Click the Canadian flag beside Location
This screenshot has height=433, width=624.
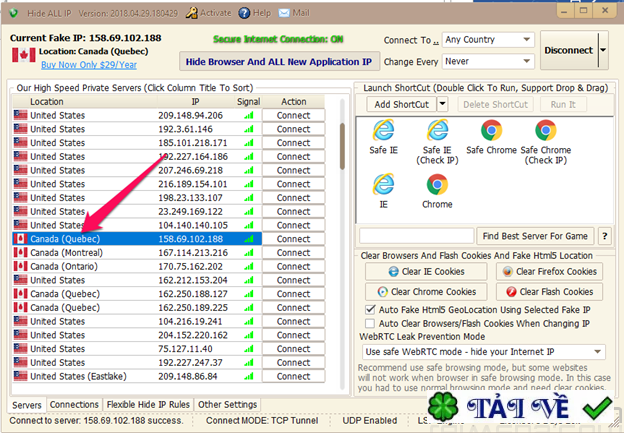tap(23, 55)
